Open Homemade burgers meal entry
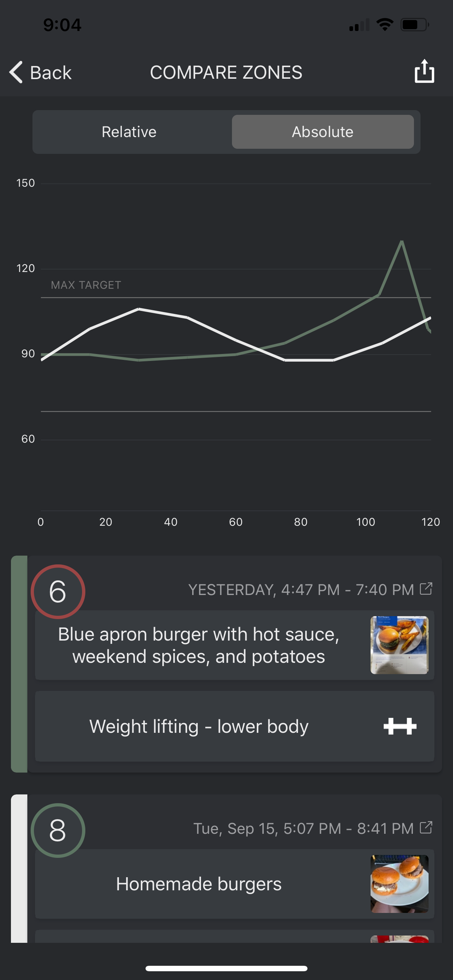Screen dimensions: 453x980 [x=198, y=884]
